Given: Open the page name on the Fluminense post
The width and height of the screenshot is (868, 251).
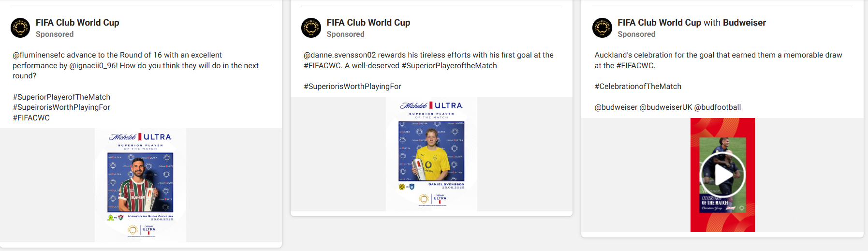Looking at the screenshot, I should tap(77, 23).
